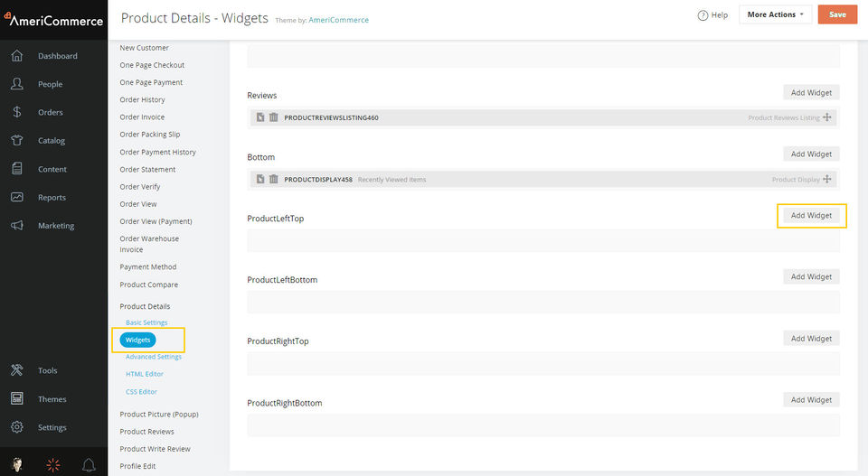Screen dimensions: 868x476
Task: Open the AmeriCommerce theme link
Action: [x=338, y=20]
